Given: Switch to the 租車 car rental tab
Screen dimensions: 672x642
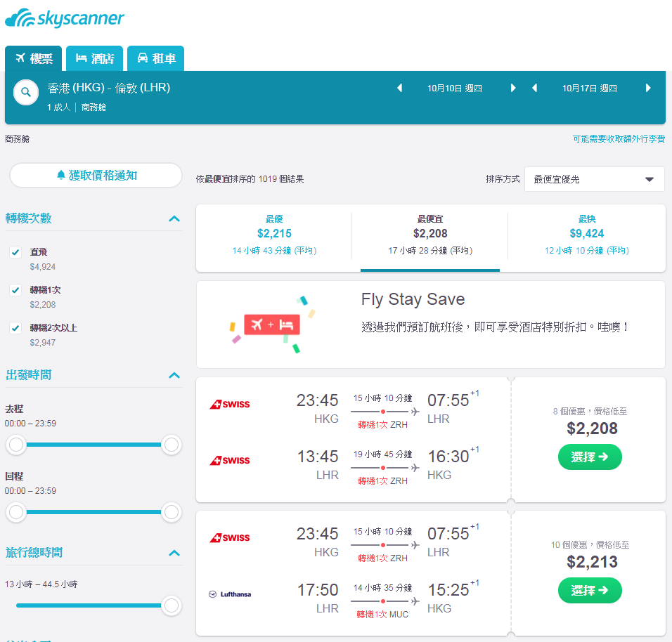Looking at the screenshot, I should 156,58.
